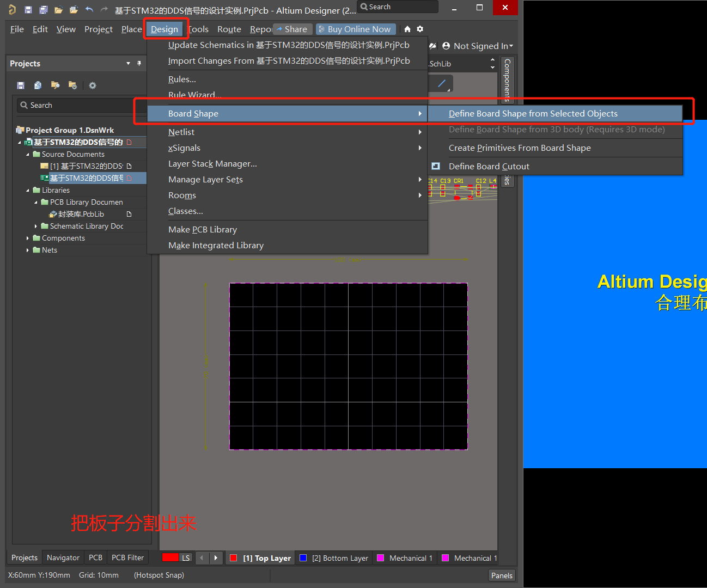Click layer tabs scroll right arrow
The image size is (707, 588).
tap(216, 558)
